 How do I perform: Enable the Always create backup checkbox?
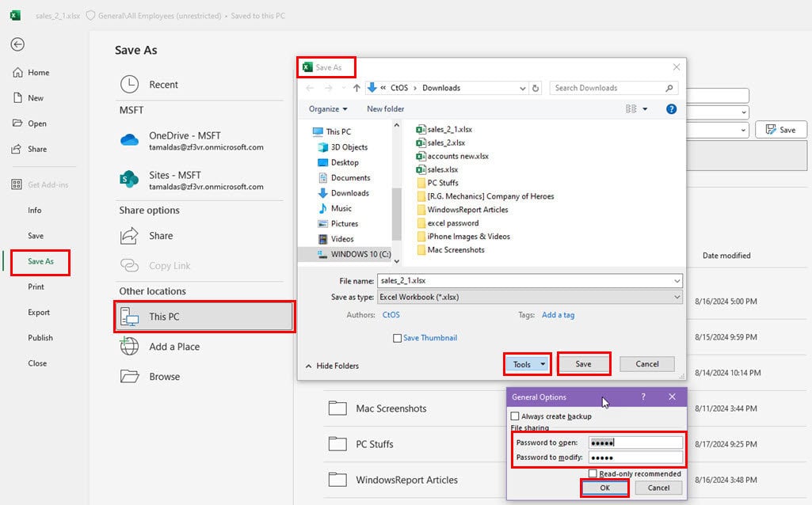pos(515,416)
